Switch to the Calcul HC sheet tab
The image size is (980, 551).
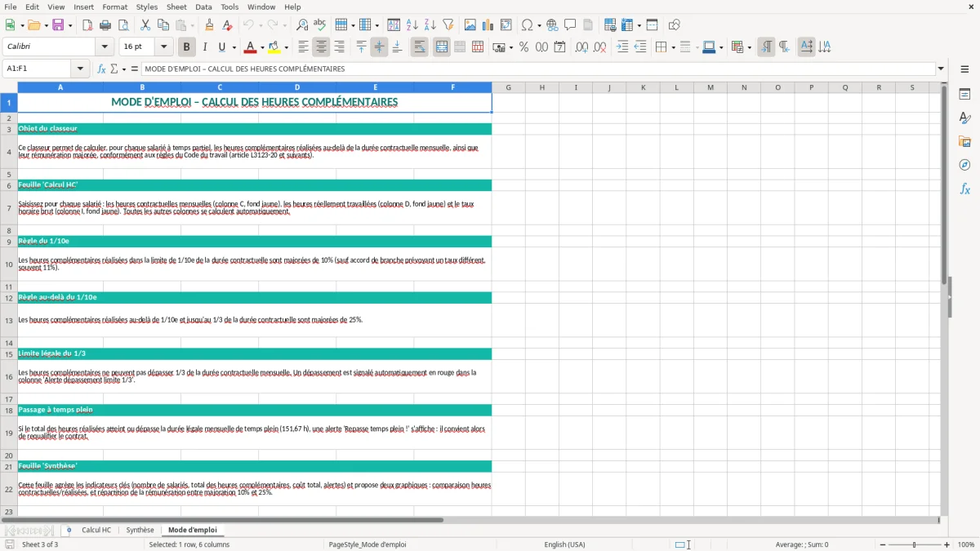tap(96, 530)
